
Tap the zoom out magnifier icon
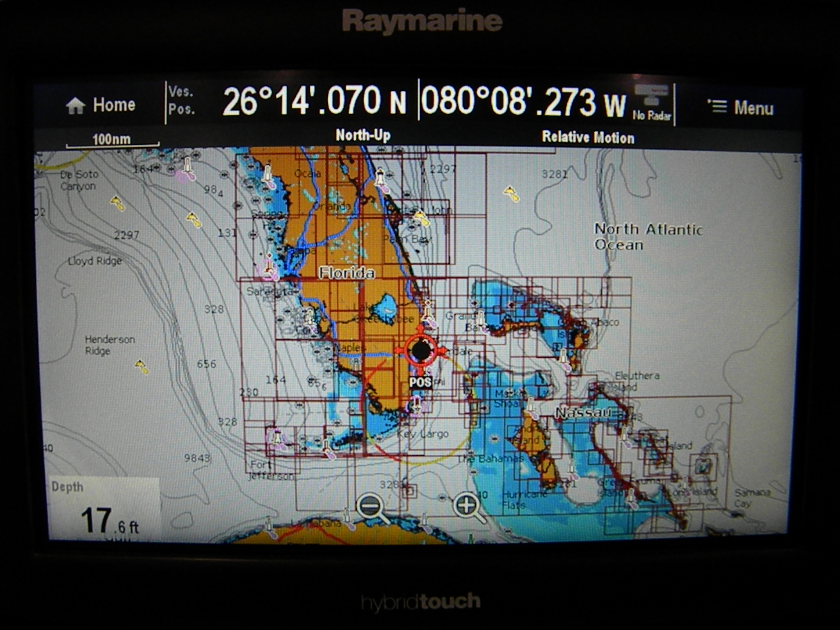[x=372, y=508]
